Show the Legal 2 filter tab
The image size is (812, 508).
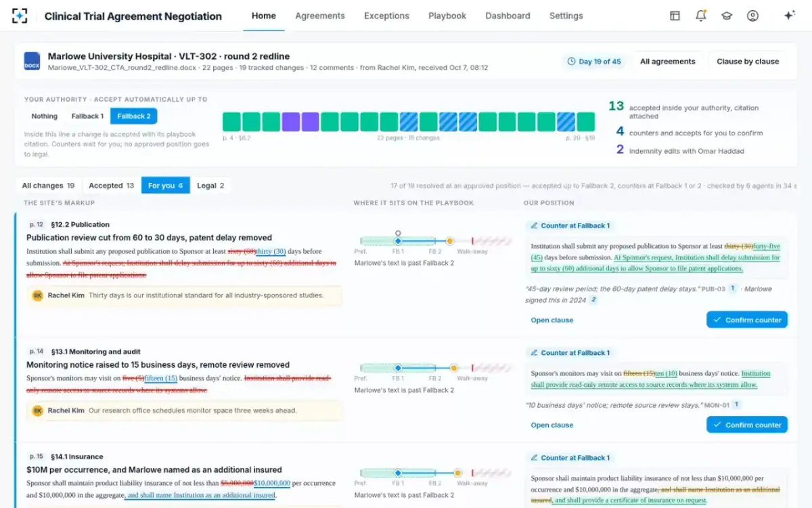pos(210,186)
